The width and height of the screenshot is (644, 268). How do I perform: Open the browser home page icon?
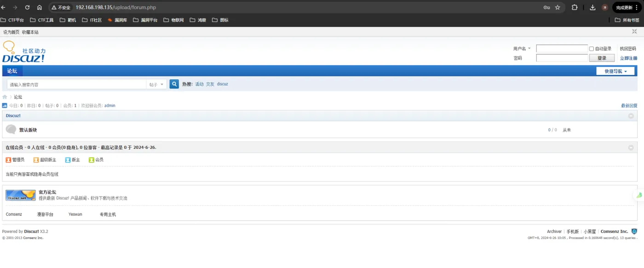(x=40, y=7)
